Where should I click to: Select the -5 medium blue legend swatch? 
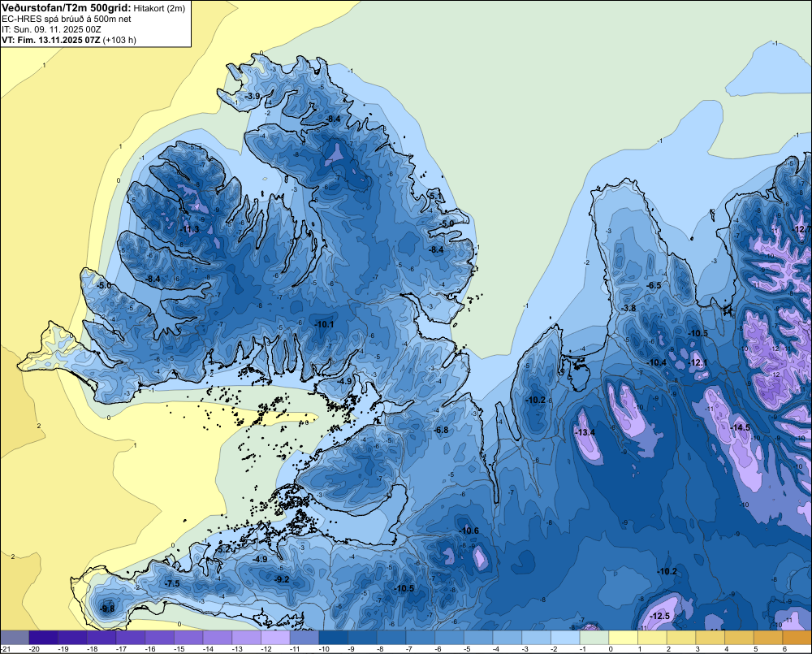478,638
